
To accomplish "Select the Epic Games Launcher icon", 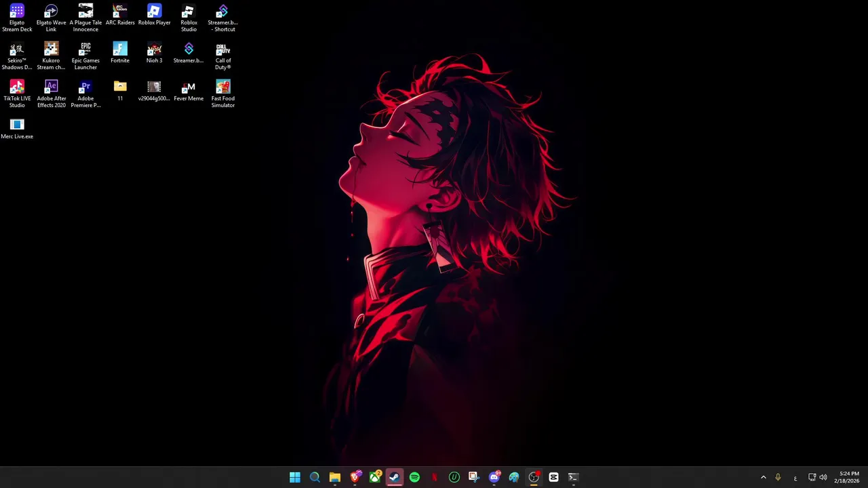I will tap(85, 56).
